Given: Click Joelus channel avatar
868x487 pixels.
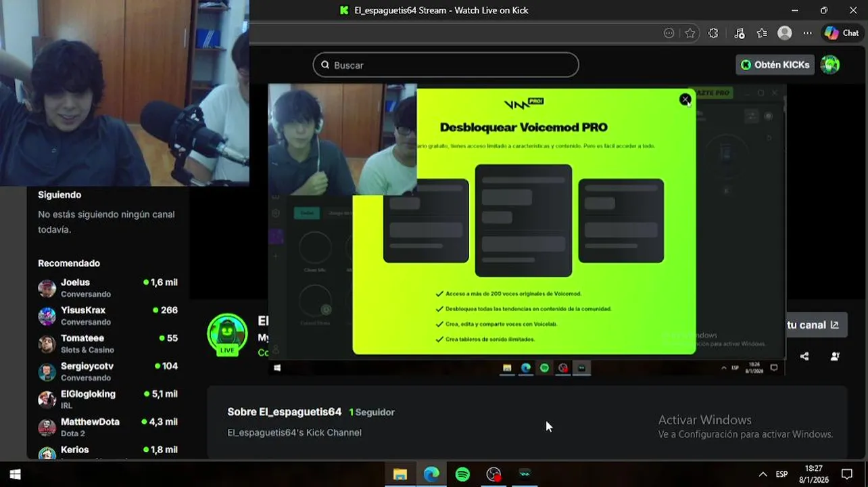Looking at the screenshot, I should tap(47, 288).
